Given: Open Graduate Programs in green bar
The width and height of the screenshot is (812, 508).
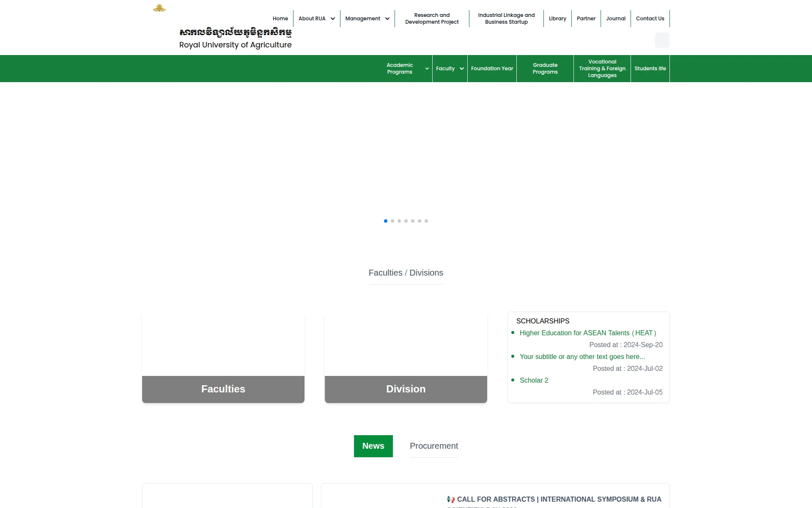Looking at the screenshot, I should coord(545,69).
